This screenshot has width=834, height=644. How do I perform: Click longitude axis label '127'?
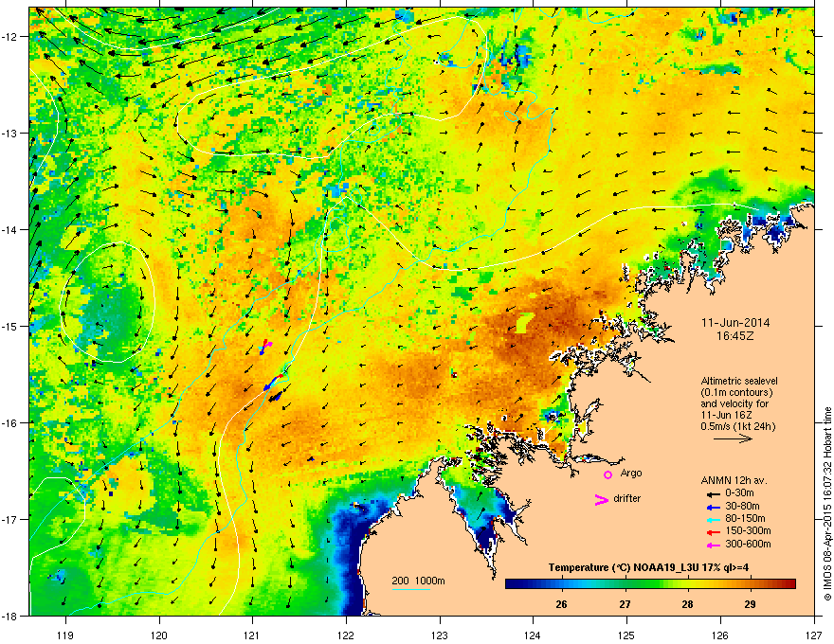[x=814, y=635]
